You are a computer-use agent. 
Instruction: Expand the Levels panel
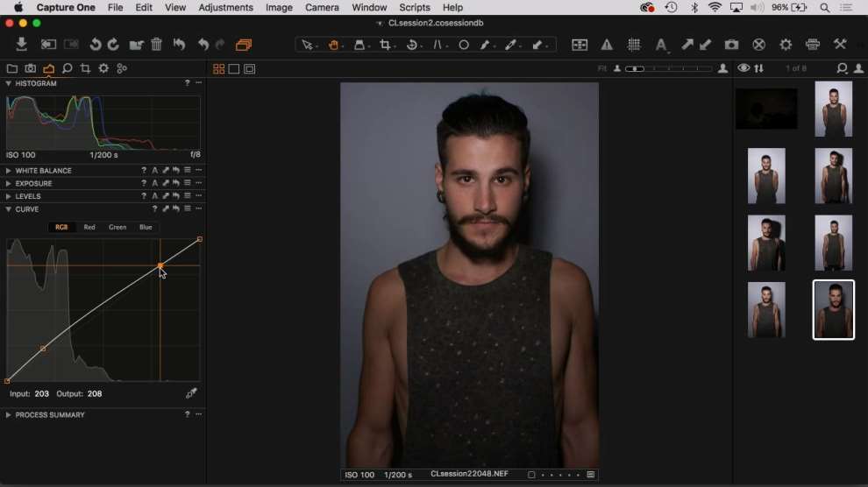(8, 196)
